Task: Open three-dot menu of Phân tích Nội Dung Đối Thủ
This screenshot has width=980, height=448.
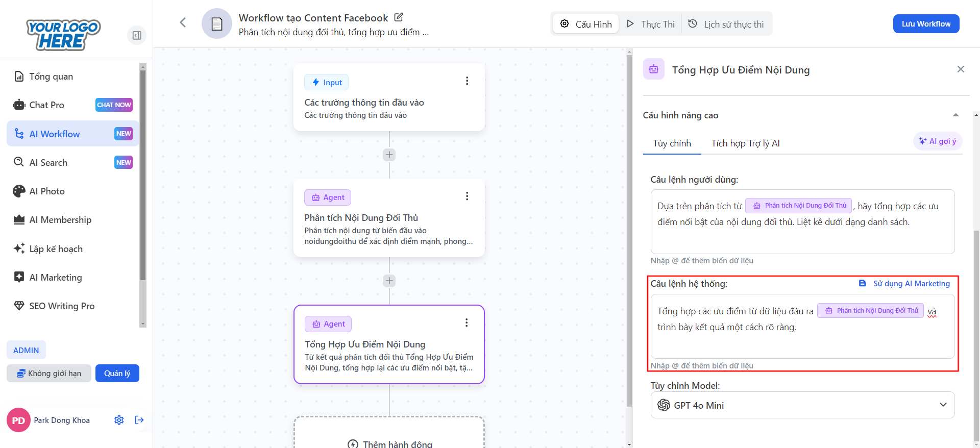Action: coord(467,196)
